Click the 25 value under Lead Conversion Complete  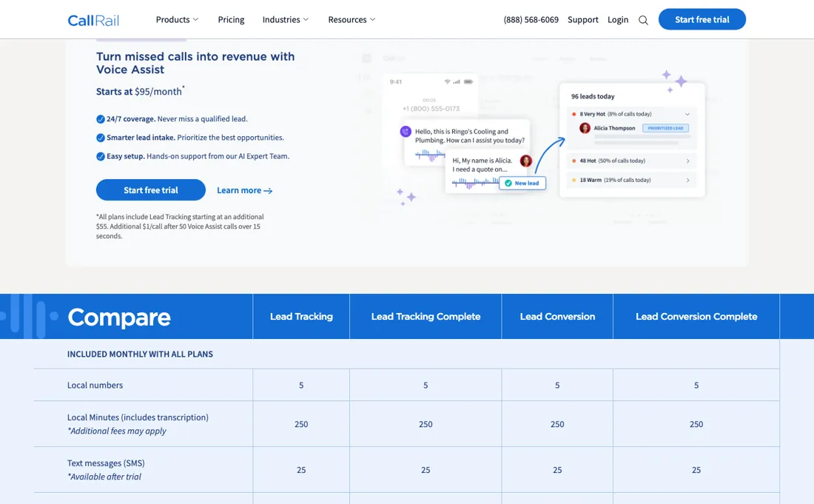696,470
